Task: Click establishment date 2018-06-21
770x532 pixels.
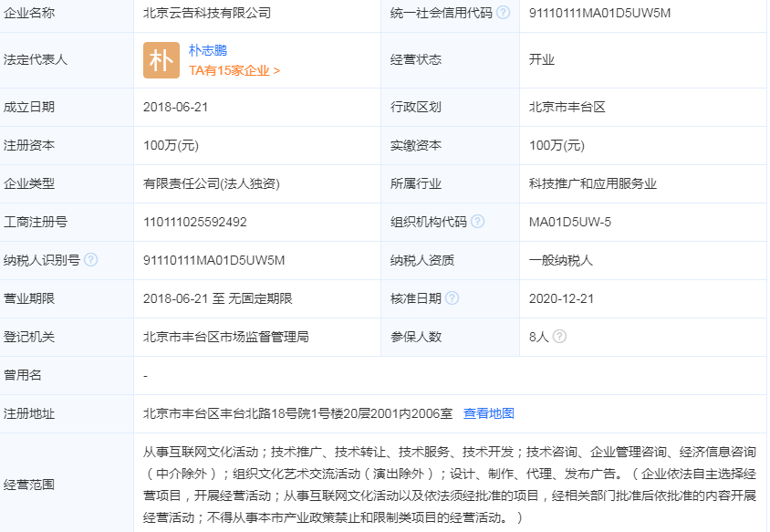Action: point(175,107)
